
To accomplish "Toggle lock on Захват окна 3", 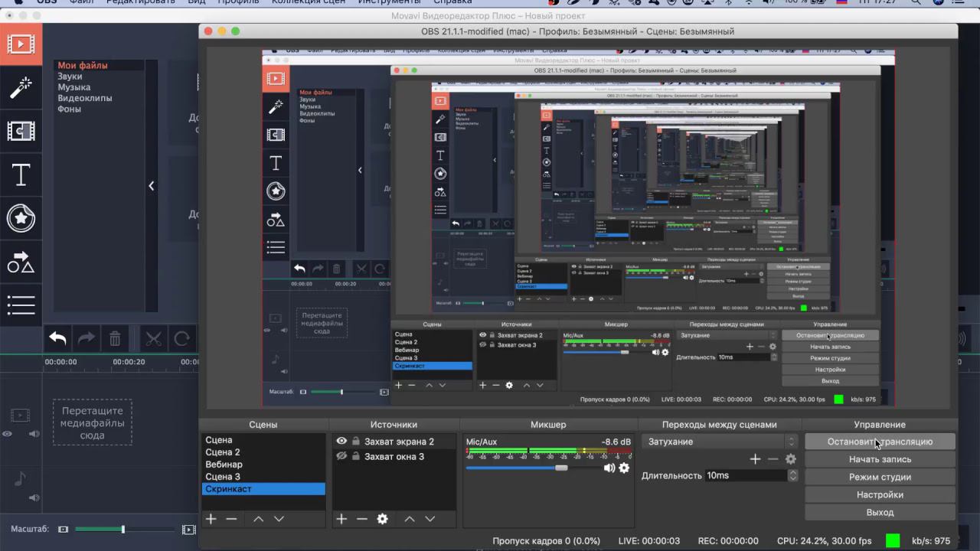I will (355, 456).
